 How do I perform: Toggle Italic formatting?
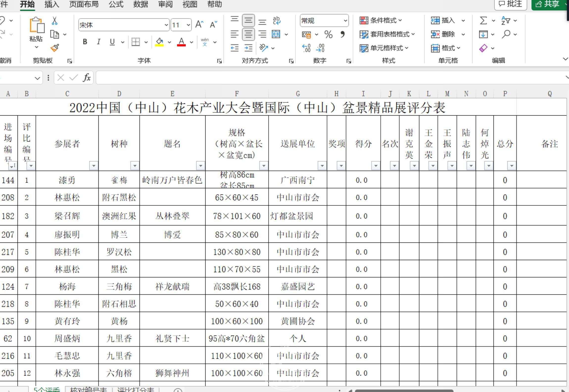tap(98, 42)
